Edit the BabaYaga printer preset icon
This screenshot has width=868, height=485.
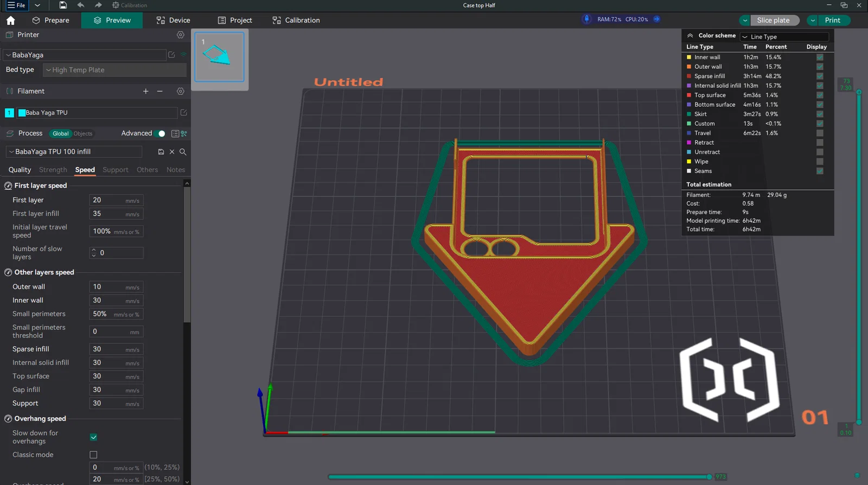171,55
